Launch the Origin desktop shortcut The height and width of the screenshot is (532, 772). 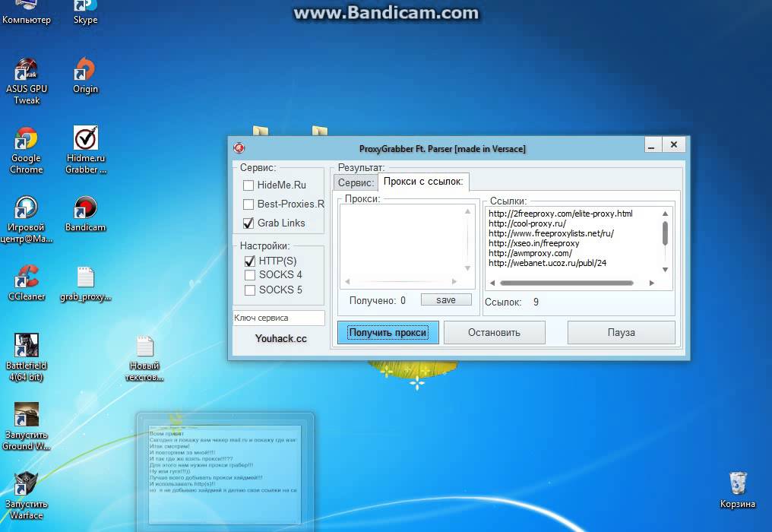[x=85, y=75]
